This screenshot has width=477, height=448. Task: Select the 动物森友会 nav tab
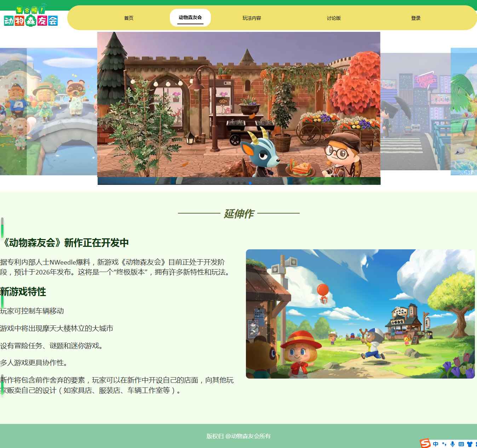pos(190,18)
